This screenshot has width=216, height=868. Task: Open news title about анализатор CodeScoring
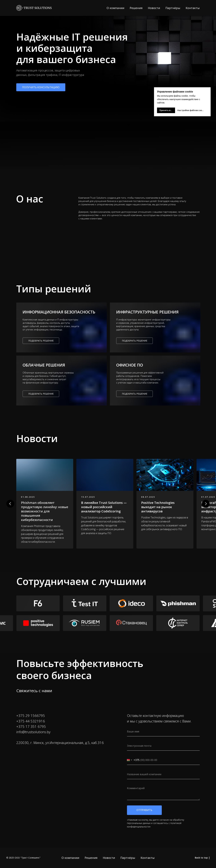click(104, 507)
